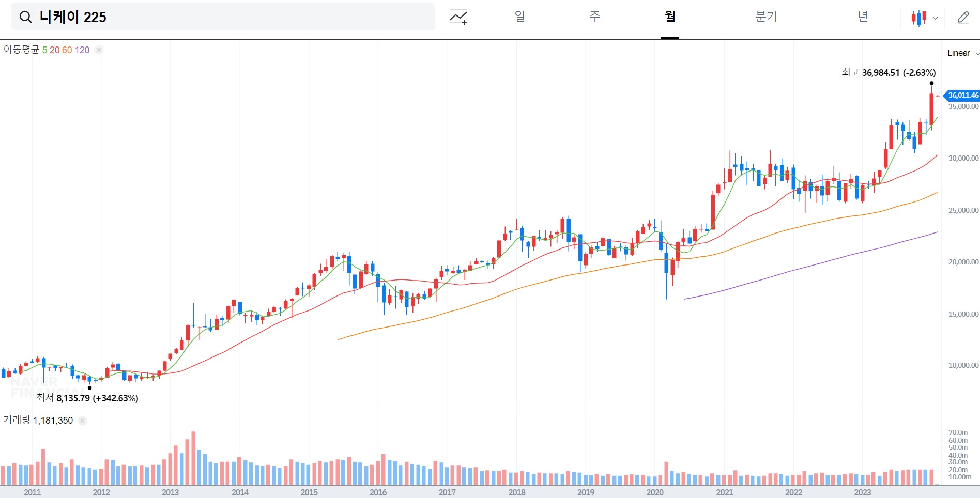Image resolution: width=980 pixels, height=498 pixels.
Task: Click the 60-period moving average label
Action: 67,50
